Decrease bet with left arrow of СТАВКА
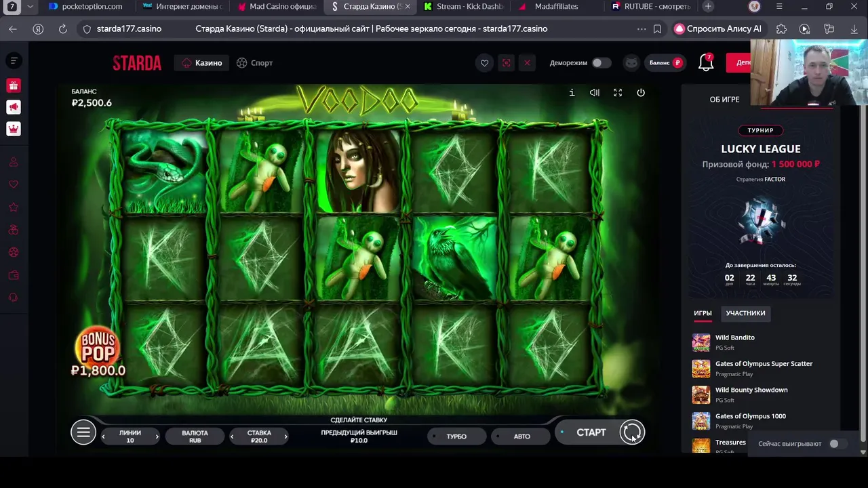868x488 pixels. click(232, 436)
